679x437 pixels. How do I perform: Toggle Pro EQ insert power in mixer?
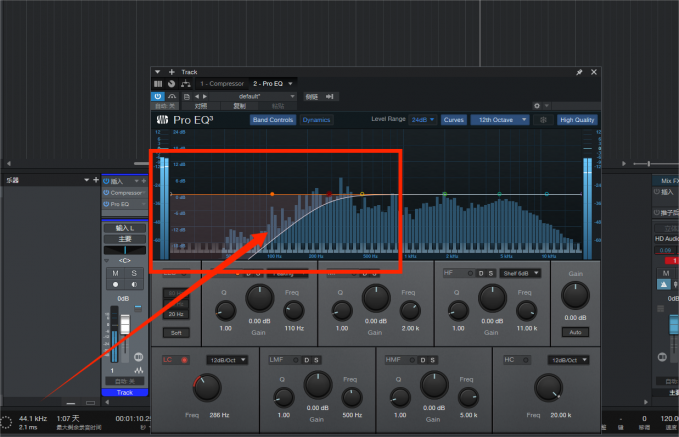click(106, 204)
